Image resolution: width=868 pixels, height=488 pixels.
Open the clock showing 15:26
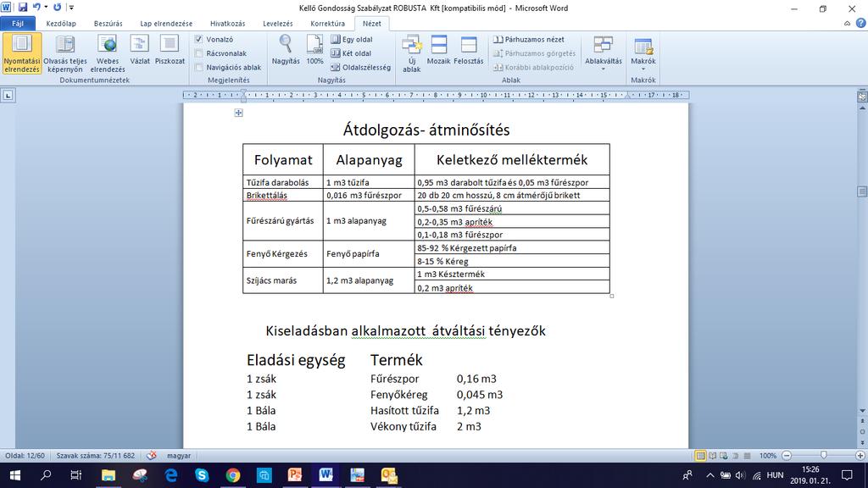tap(810, 475)
